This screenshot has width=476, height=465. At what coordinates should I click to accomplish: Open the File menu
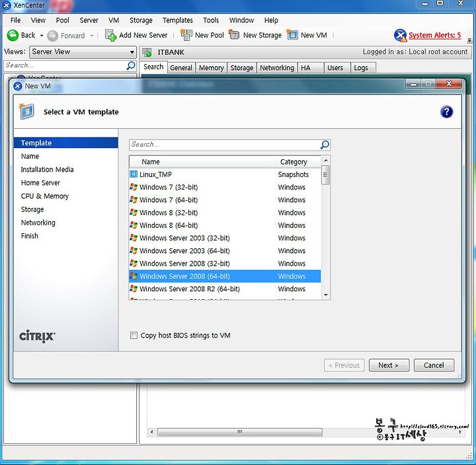pos(15,20)
